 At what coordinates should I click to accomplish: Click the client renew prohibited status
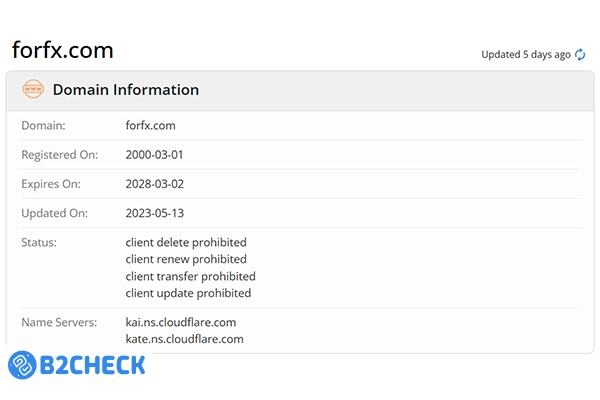pos(186,259)
